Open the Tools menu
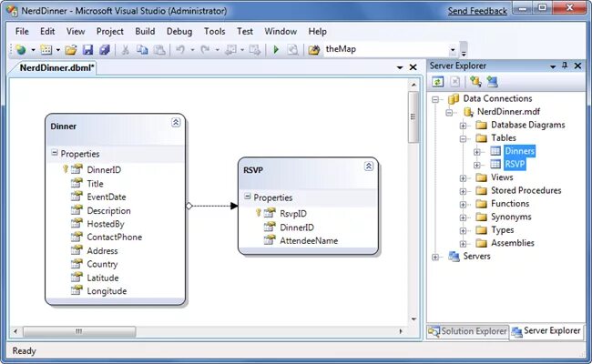 (214, 31)
